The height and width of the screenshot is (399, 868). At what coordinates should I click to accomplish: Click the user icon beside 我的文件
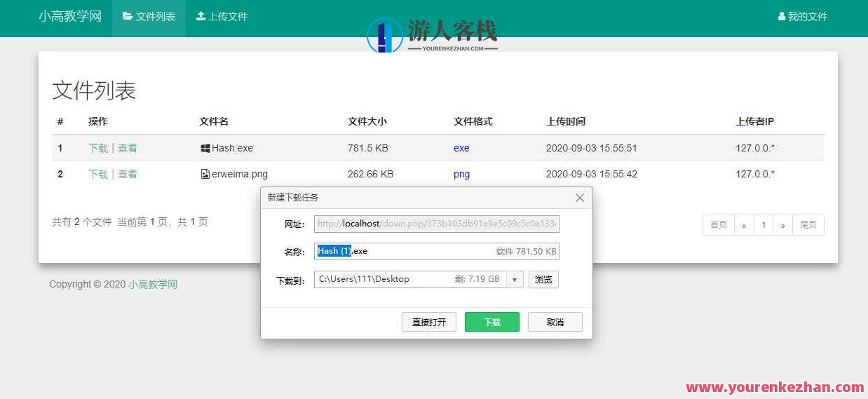pos(782,16)
